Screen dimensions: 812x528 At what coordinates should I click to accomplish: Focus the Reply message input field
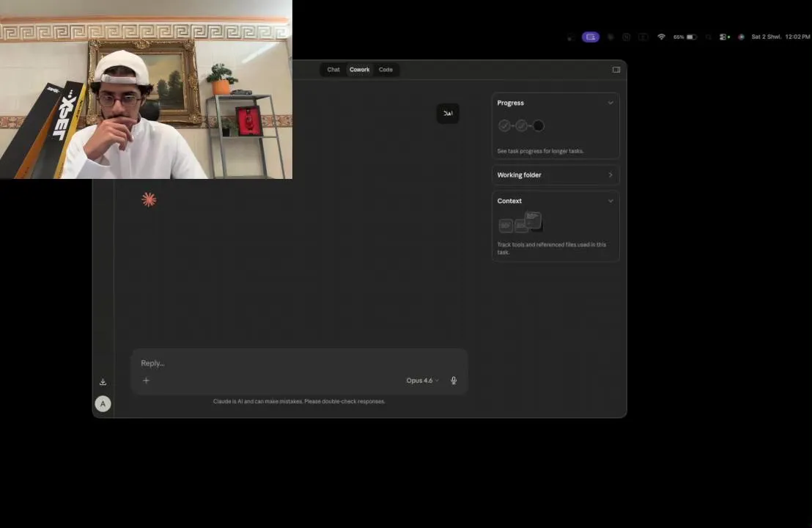299,363
